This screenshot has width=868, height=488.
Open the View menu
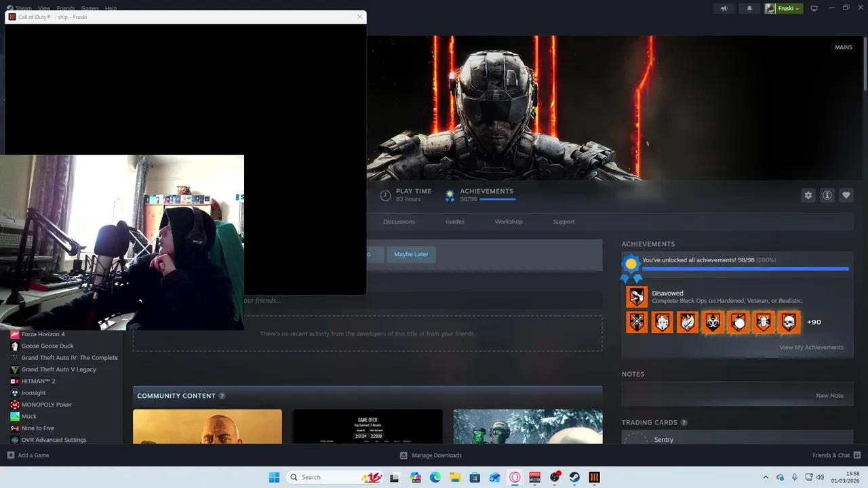pyautogui.click(x=44, y=8)
